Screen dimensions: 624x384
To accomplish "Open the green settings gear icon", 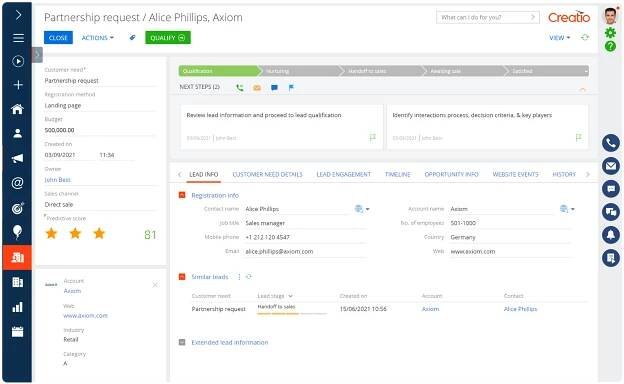I will [x=610, y=33].
